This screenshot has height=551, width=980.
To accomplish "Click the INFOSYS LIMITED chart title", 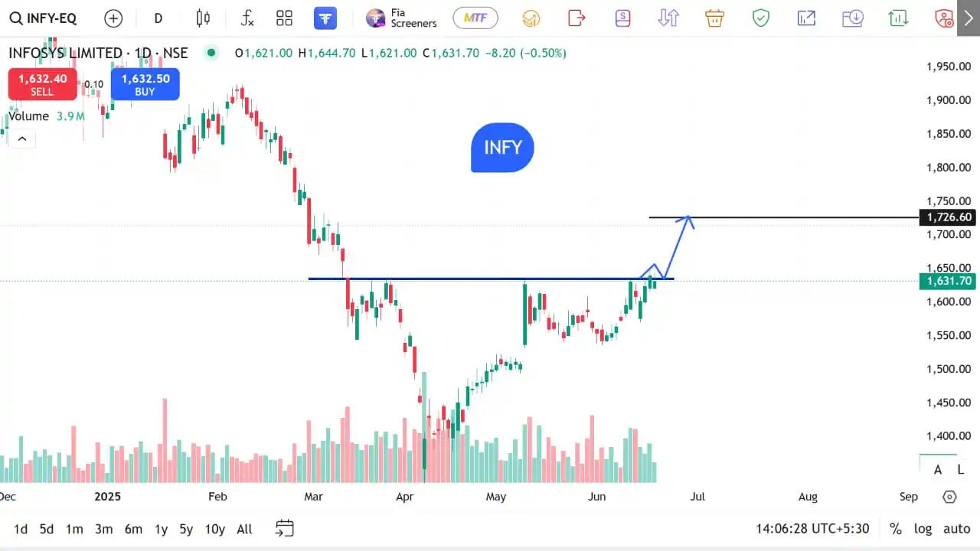I will coord(98,53).
